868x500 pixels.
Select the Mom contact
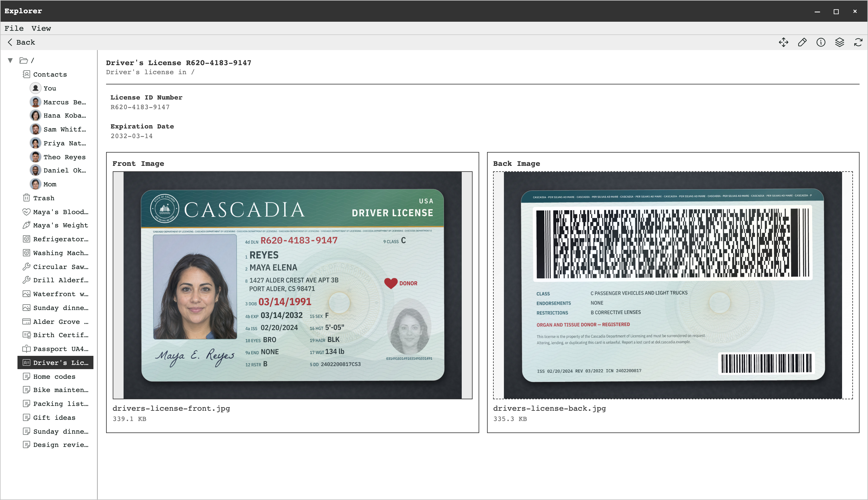(55, 184)
